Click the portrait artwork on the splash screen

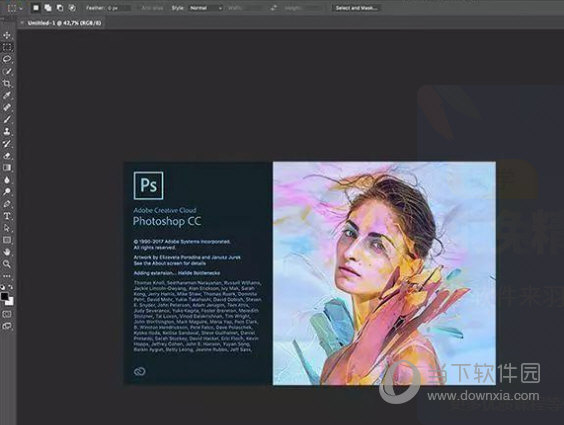[384, 273]
